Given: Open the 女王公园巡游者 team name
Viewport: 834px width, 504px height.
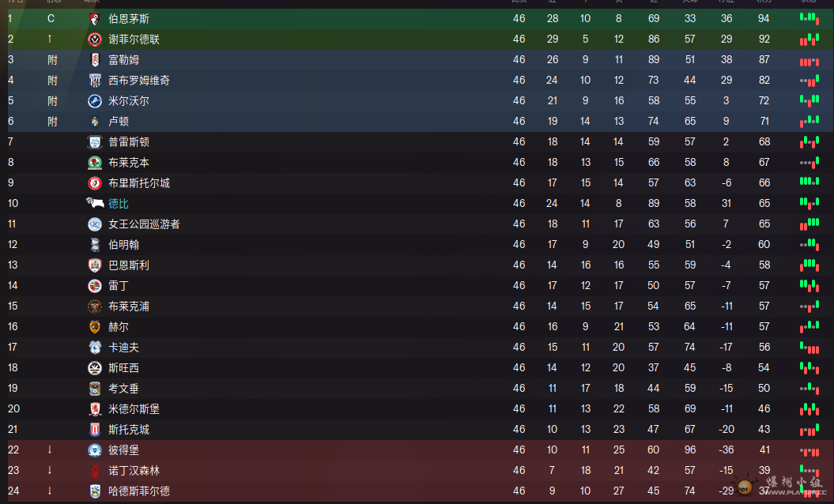Looking at the screenshot, I should pos(144,224).
